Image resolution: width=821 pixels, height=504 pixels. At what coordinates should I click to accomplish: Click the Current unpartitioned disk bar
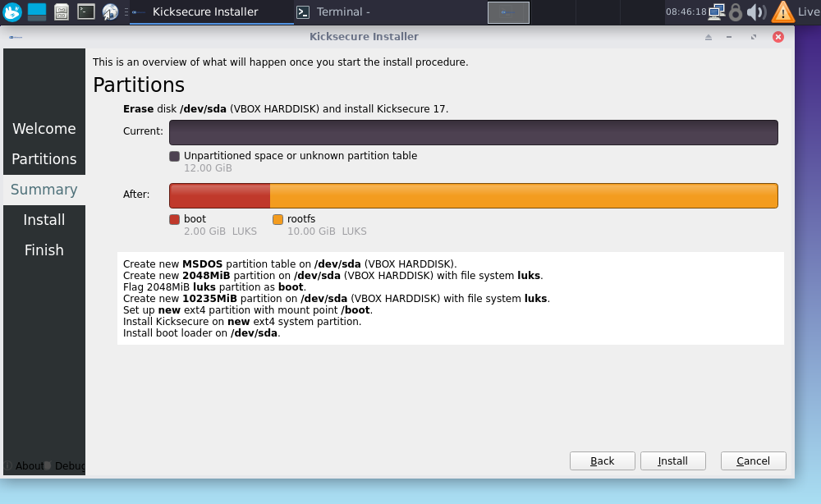473,132
